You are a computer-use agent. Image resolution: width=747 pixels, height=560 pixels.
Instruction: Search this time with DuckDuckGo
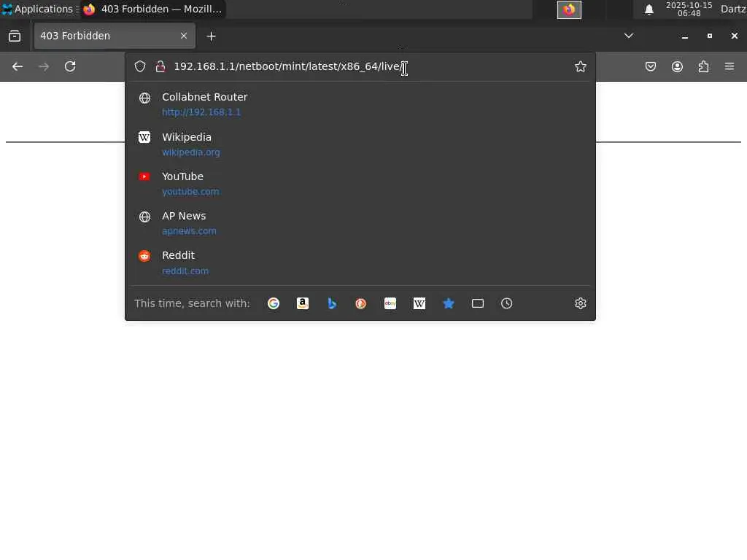(360, 303)
